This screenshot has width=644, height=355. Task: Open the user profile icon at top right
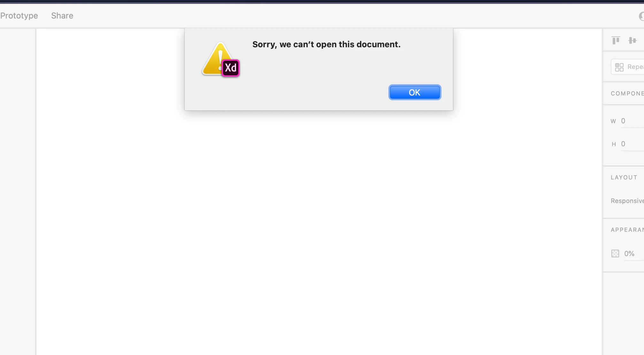coord(641,16)
